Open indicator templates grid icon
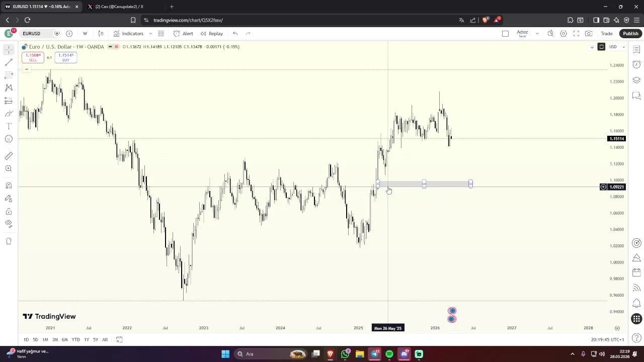 161,34
